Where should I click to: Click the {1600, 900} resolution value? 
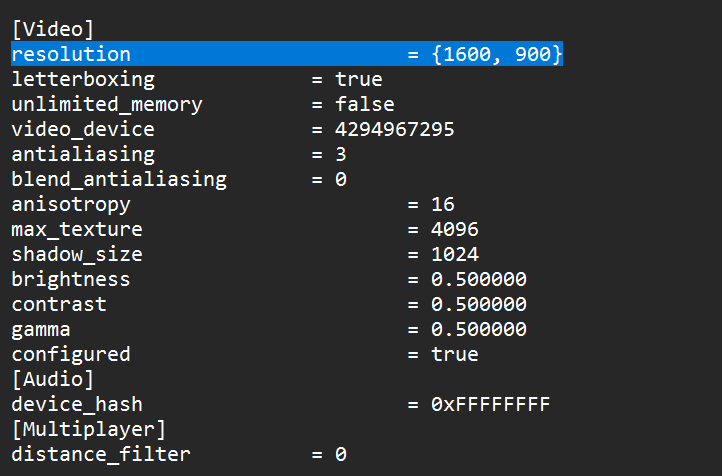tap(497, 54)
